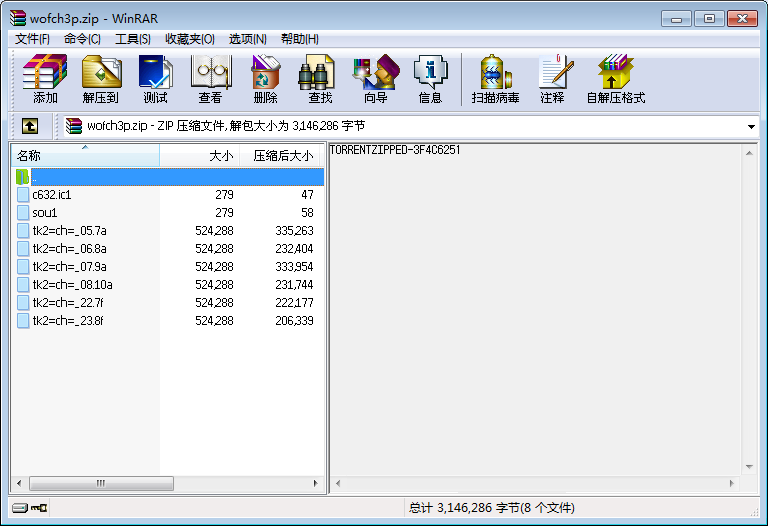Click the 扫描病毒 (Scan virus) icon
This screenshot has width=768, height=526.
495,79
